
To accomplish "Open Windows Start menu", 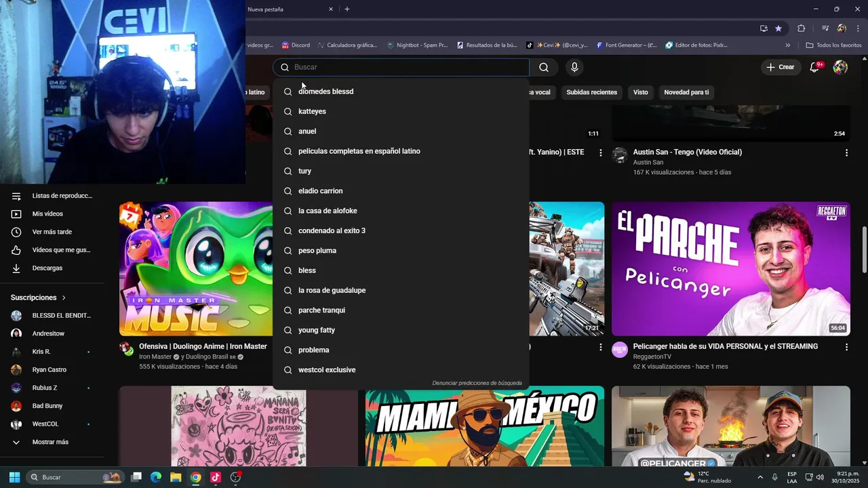I will [x=14, y=477].
